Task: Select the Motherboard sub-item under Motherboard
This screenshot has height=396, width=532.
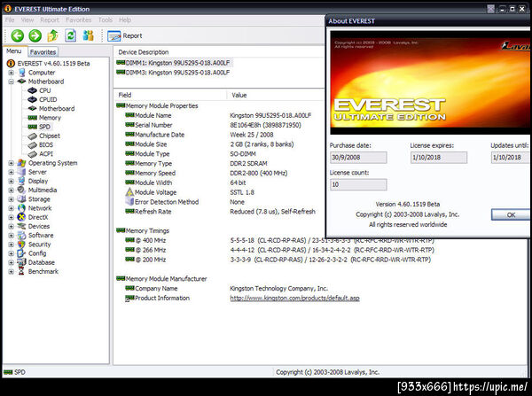Action: point(57,109)
